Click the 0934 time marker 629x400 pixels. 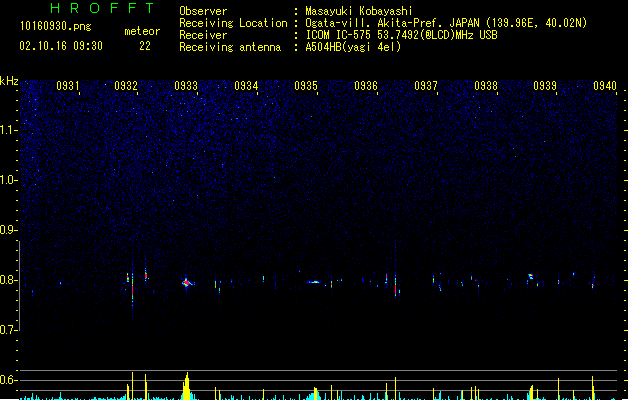tap(246, 86)
